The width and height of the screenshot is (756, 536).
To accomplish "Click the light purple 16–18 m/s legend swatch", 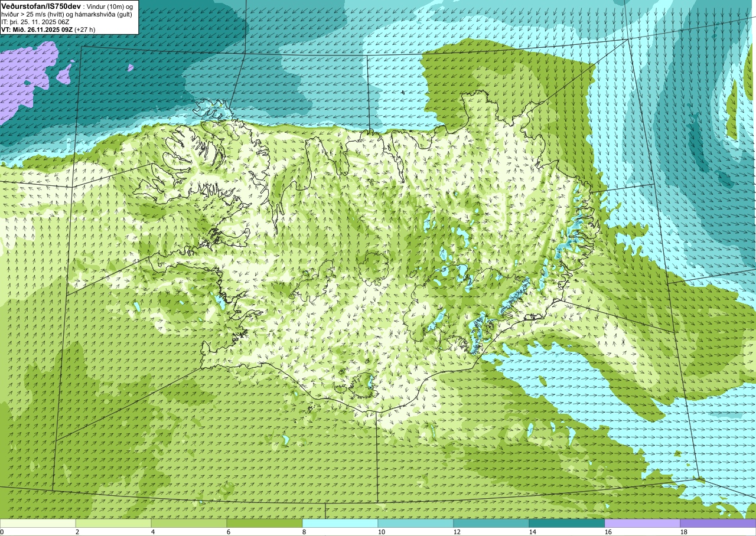I will pos(643,523).
